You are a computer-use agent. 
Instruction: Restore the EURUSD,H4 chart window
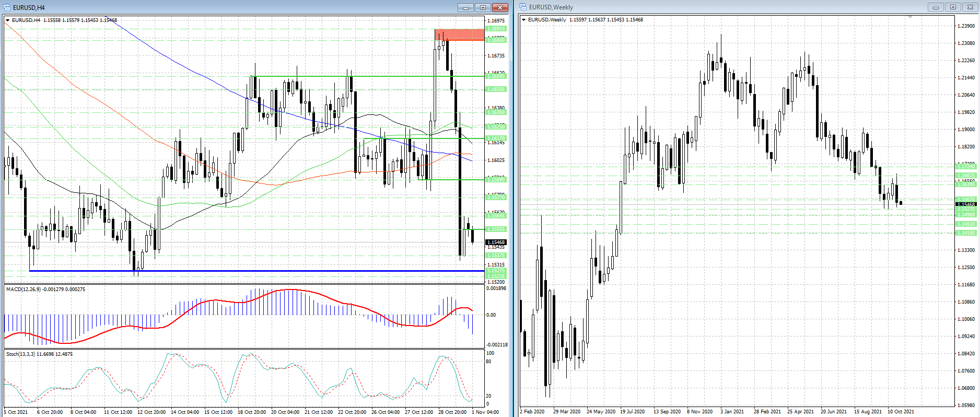(483, 7)
